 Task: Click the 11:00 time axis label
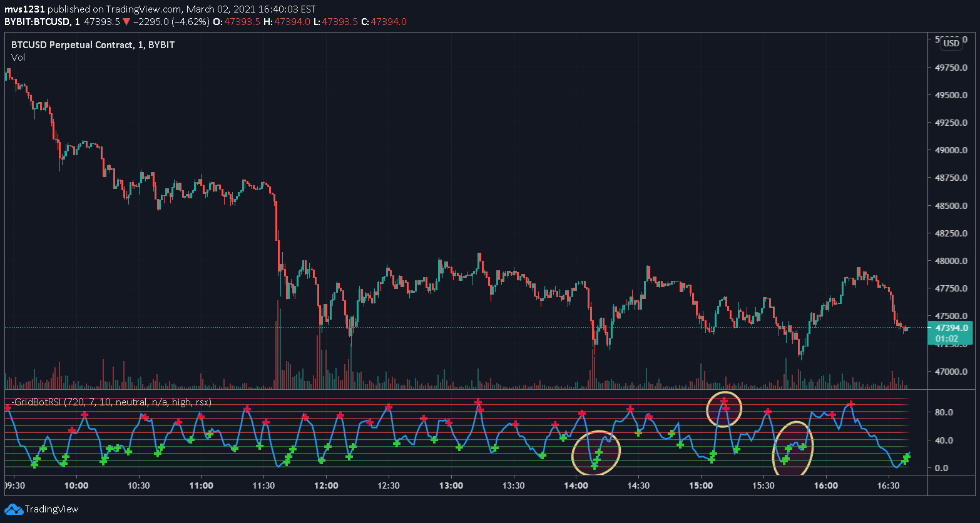point(201,485)
